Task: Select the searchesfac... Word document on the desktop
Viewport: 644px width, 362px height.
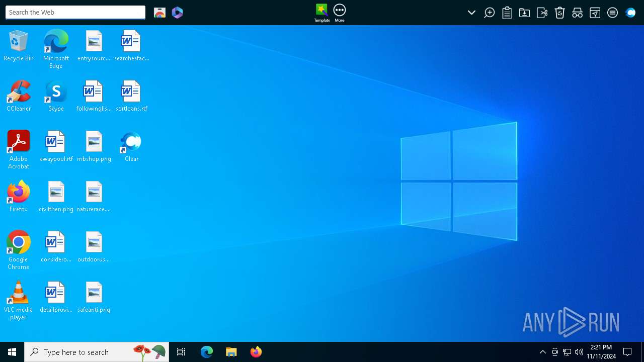Action: point(131,45)
